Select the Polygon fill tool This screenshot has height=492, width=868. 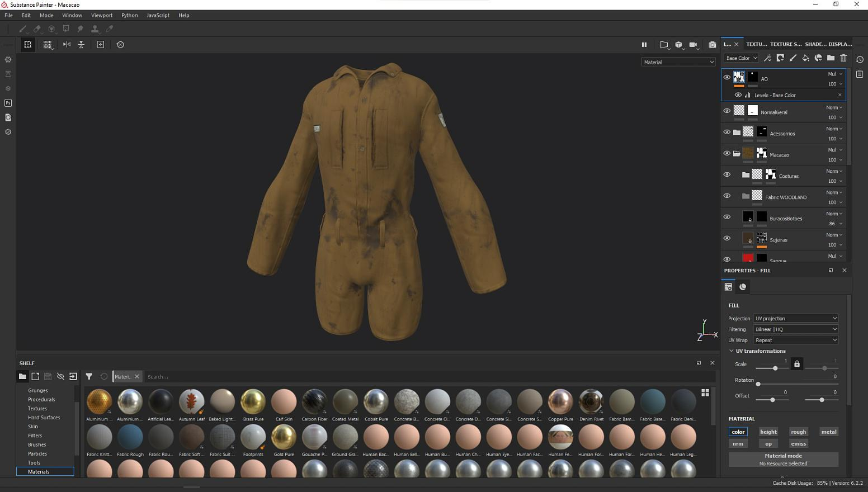point(66,29)
